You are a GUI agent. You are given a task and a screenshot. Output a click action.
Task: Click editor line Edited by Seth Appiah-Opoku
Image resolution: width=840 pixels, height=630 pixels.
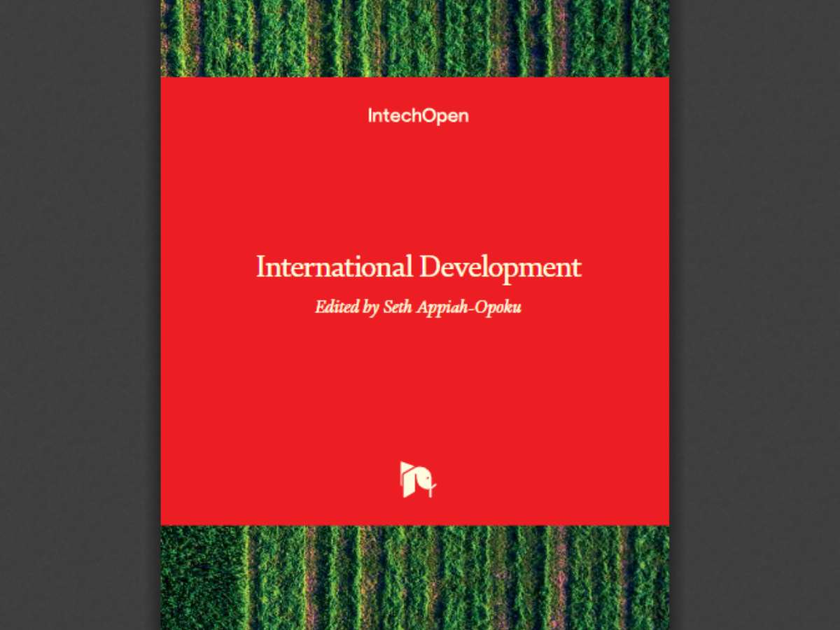[418, 308]
